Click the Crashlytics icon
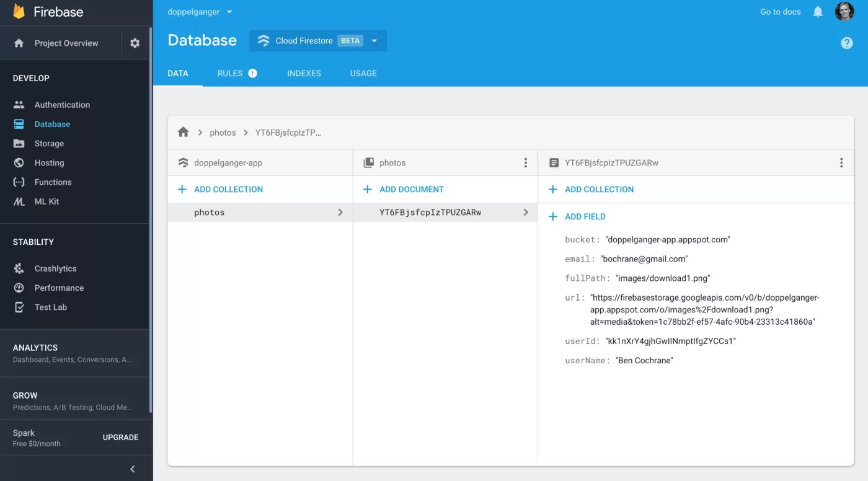 (19, 268)
